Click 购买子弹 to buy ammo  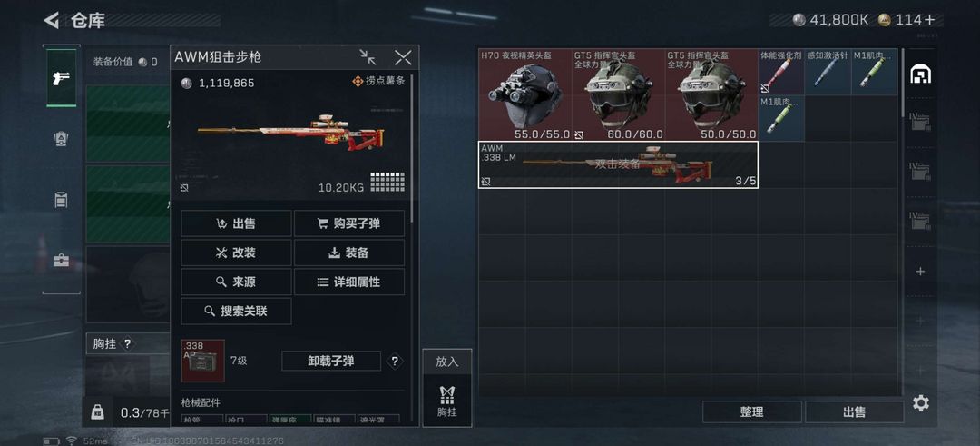click(x=349, y=223)
